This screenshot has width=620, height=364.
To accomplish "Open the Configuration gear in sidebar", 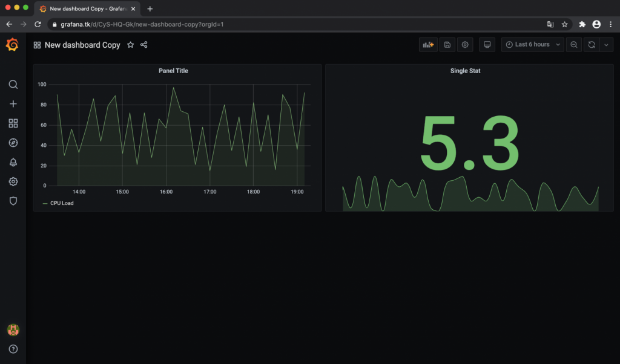I will 13,181.
